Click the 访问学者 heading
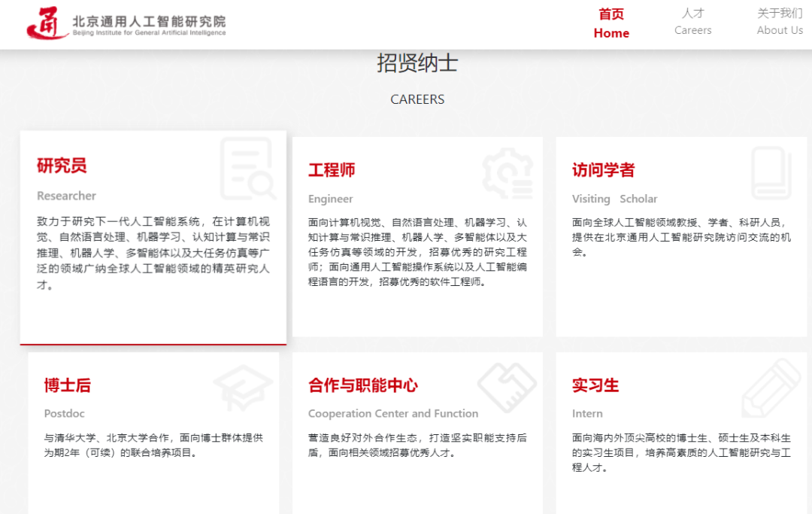This screenshot has width=812, height=514. (603, 170)
